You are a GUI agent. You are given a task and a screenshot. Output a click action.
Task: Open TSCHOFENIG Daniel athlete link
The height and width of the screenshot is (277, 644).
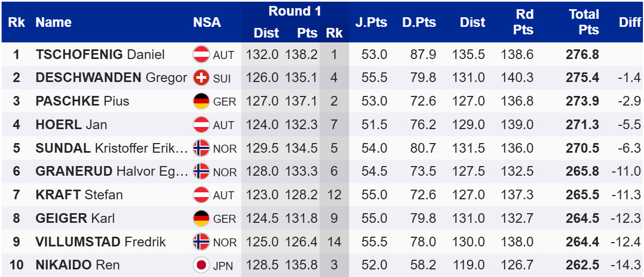(100, 55)
